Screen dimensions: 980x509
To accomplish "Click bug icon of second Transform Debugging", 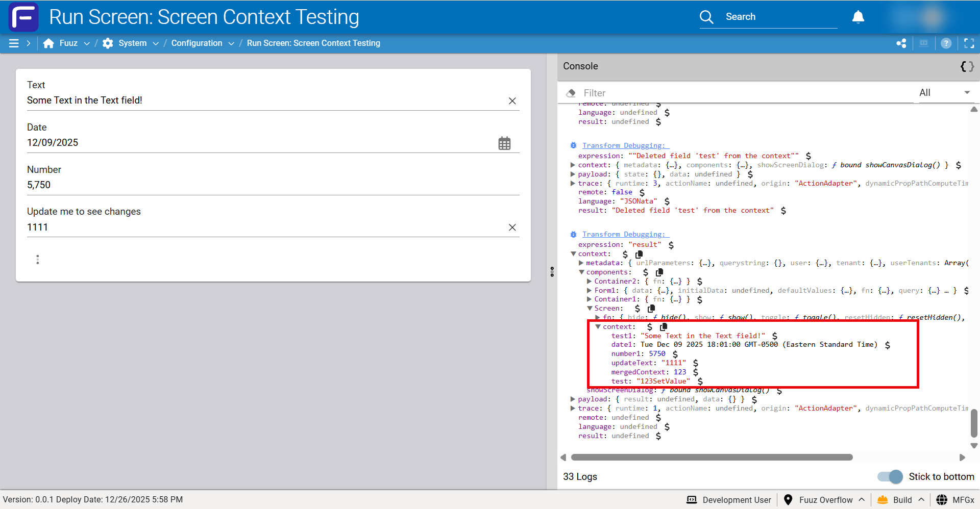I will 573,235.
